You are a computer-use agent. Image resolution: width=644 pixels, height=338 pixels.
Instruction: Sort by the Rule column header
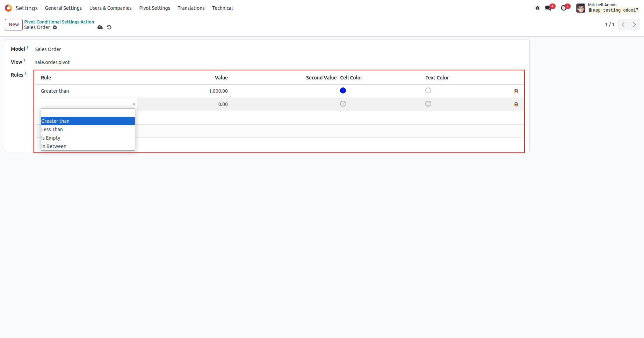46,78
